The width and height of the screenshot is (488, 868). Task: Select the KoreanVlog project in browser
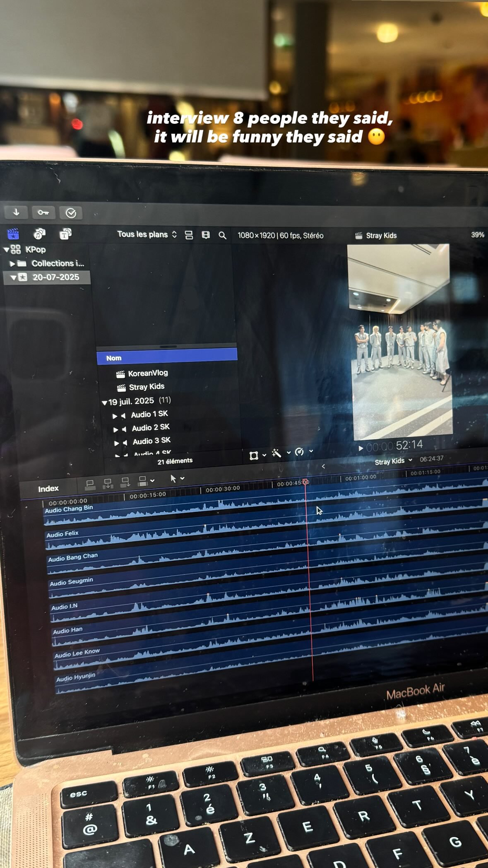point(148,373)
